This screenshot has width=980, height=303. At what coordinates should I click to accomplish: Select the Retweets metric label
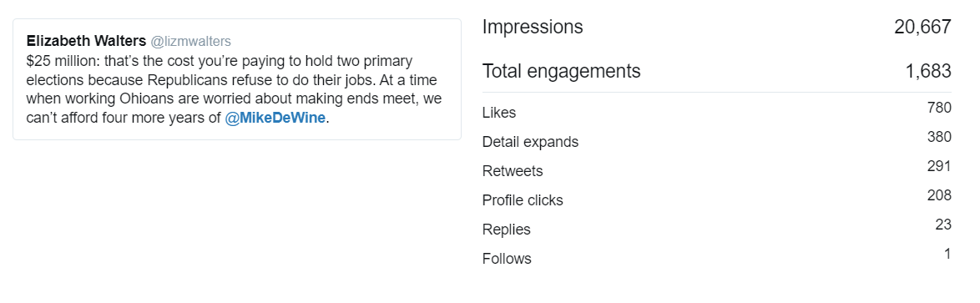513,171
